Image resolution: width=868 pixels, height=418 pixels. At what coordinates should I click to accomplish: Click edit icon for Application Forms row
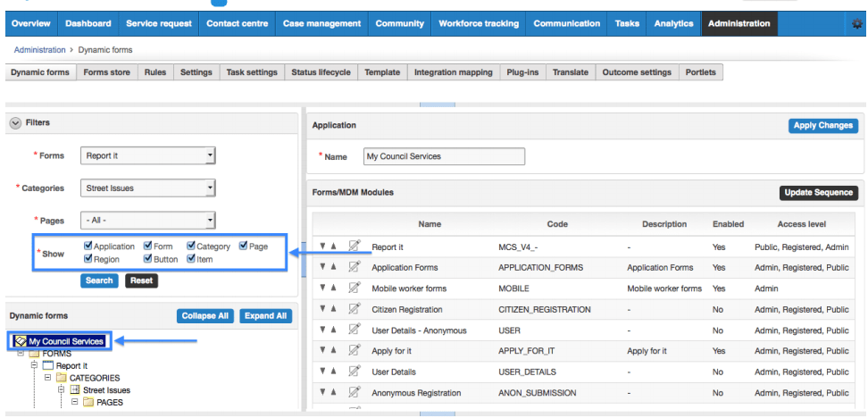coord(355,267)
